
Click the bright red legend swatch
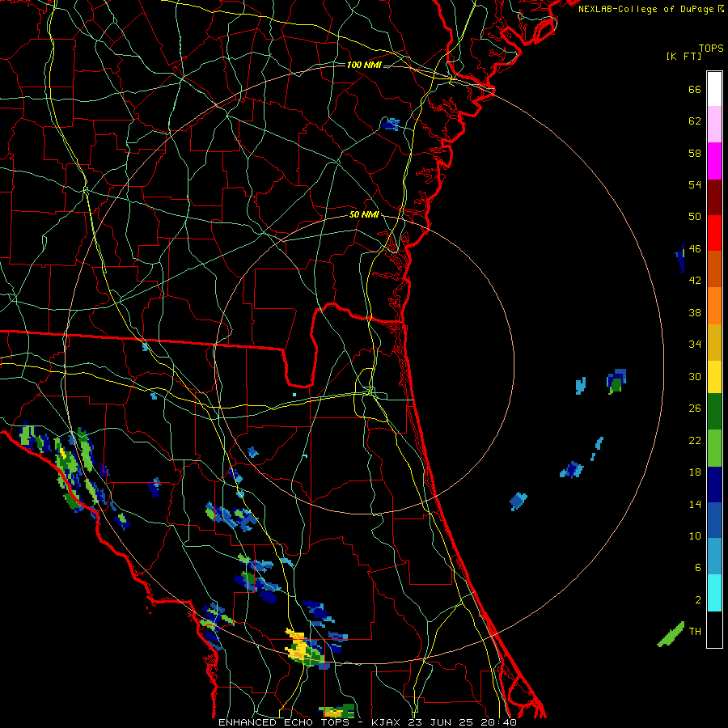[714, 233]
